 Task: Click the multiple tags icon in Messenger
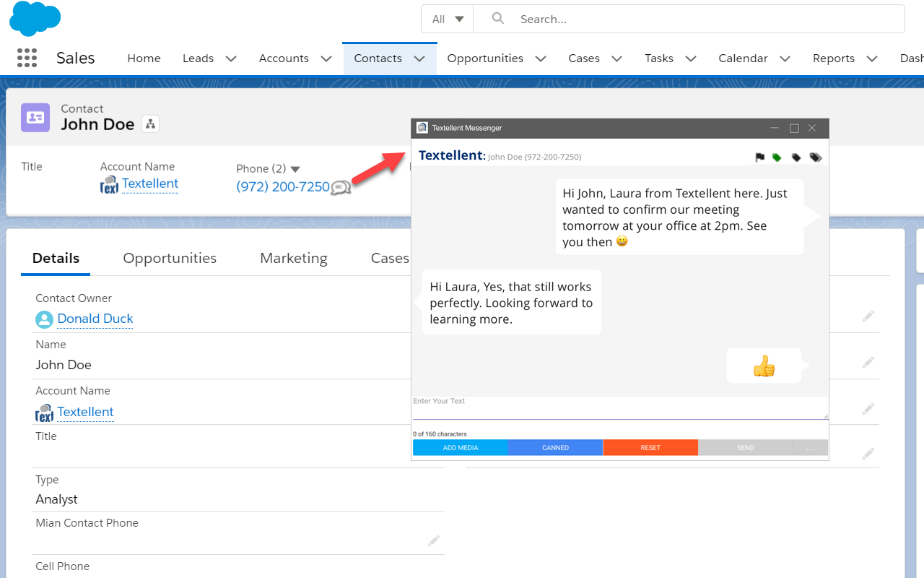pos(816,157)
